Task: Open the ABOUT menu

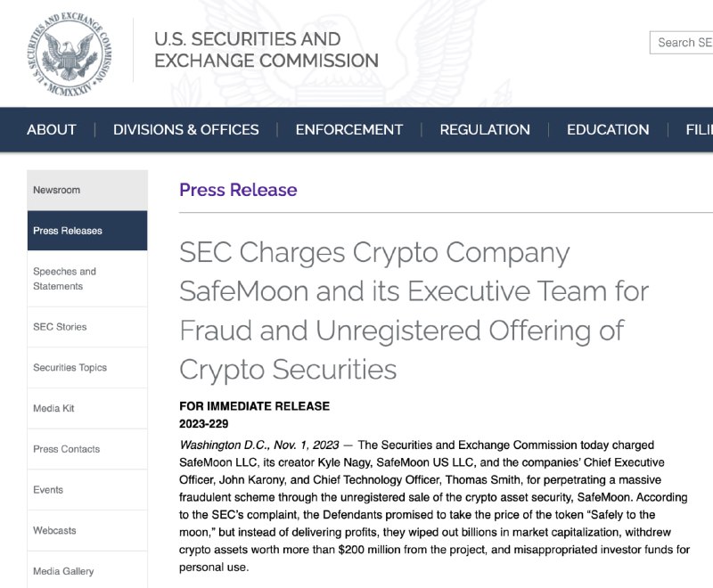Action: 52,129
